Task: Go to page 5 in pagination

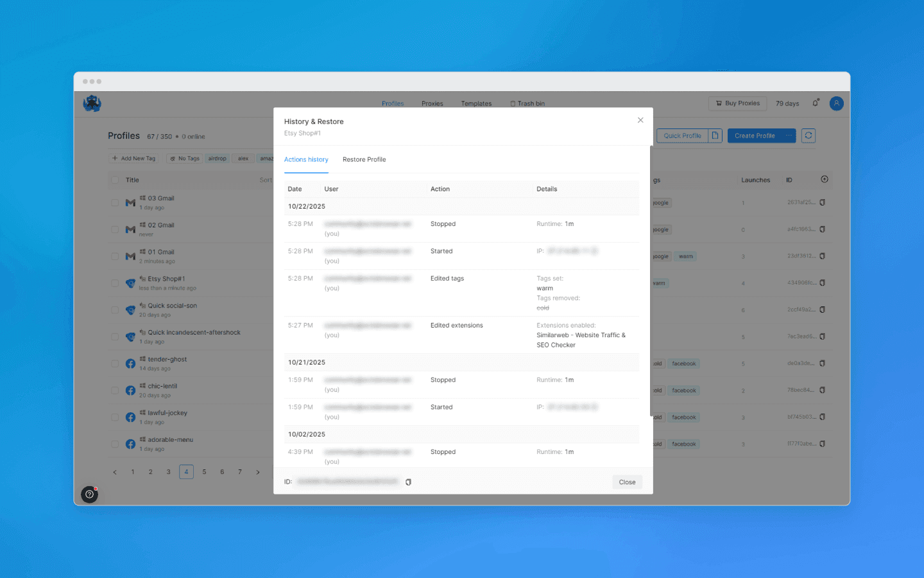Action: [x=204, y=472]
